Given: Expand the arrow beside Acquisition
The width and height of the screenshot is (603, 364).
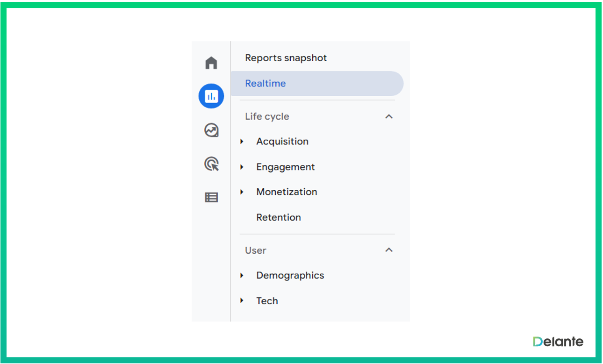Looking at the screenshot, I should pyautogui.click(x=242, y=142).
